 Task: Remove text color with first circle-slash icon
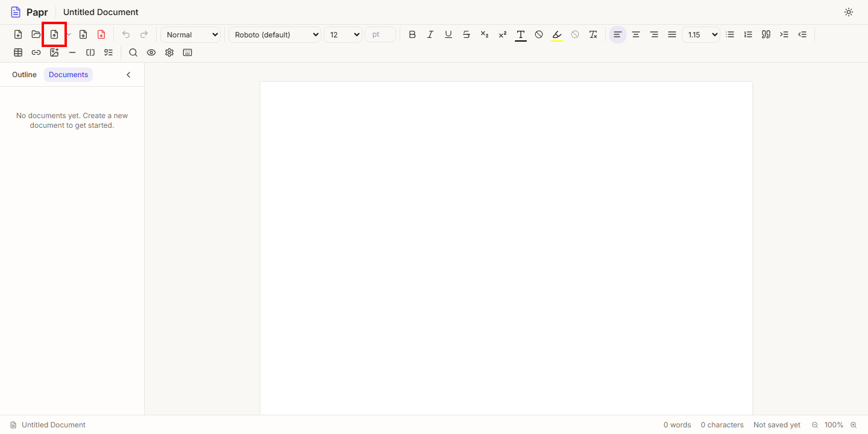[x=539, y=35]
